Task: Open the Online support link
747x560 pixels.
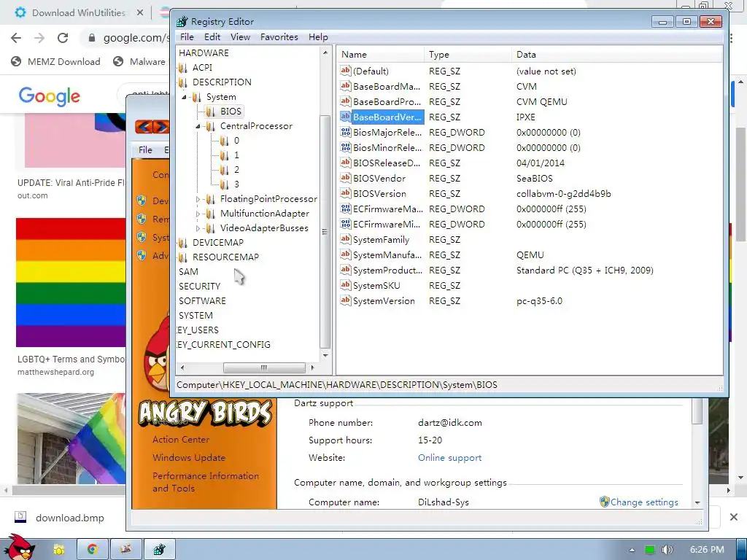Action: [449, 458]
